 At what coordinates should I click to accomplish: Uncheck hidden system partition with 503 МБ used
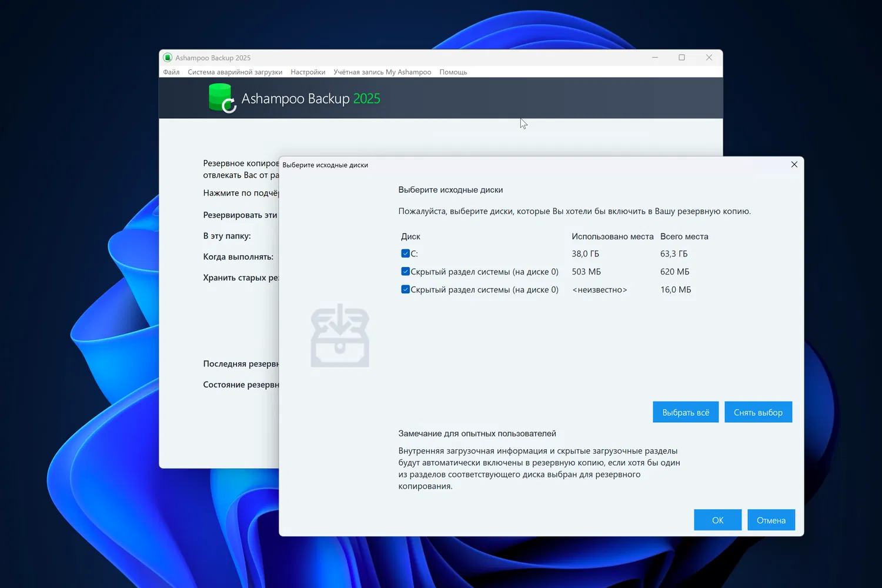405,272
